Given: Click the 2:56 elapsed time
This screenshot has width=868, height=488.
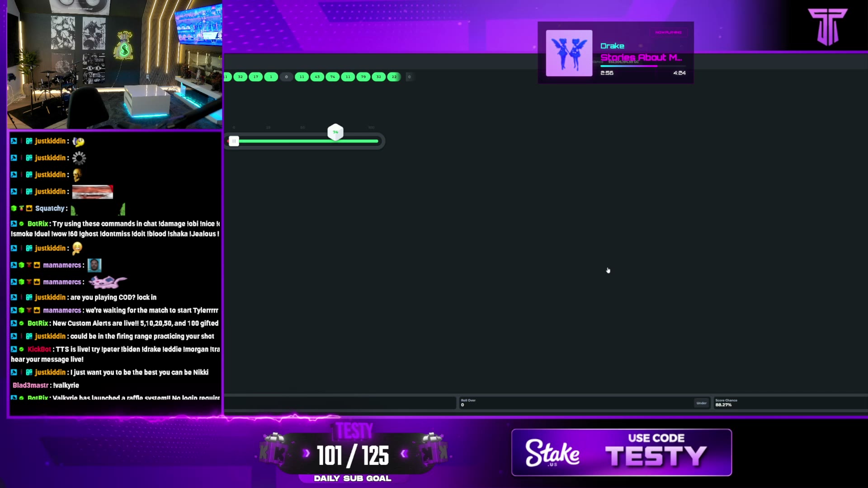Looking at the screenshot, I should pos(607,73).
